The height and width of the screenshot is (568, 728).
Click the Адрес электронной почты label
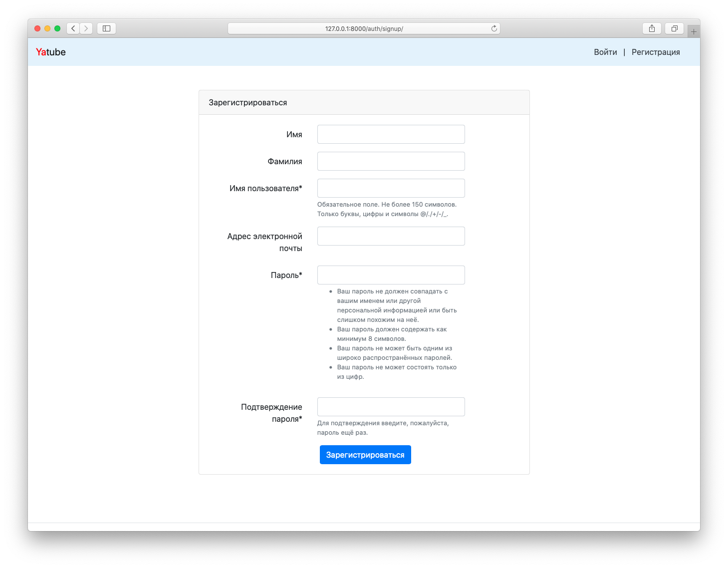pyautogui.click(x=265, y=242)
